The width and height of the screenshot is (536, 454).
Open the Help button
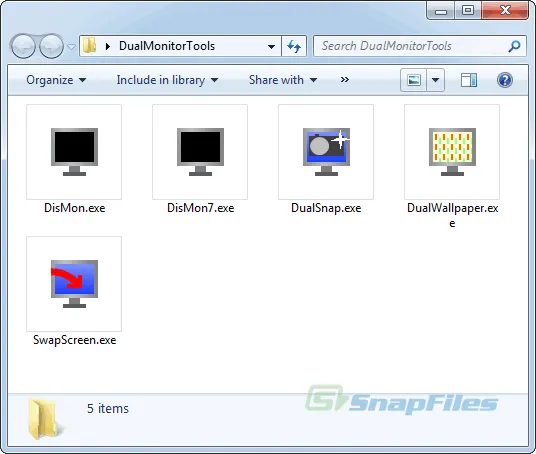(505, 80)
